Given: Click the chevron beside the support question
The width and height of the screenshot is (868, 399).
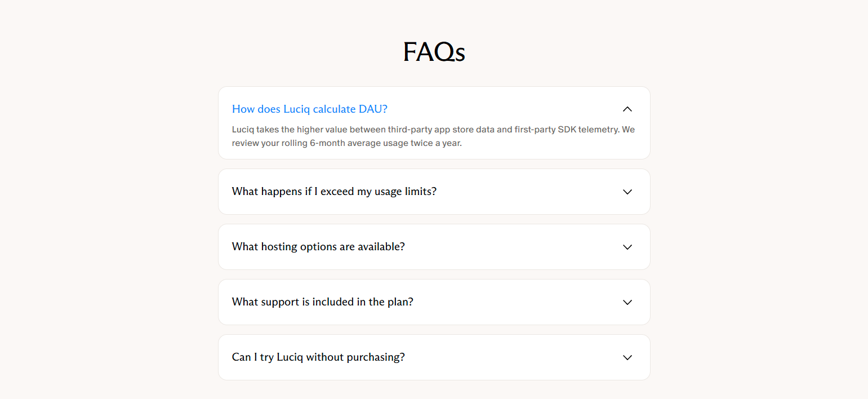Looking at the screenshot, I should coord(627,302).
